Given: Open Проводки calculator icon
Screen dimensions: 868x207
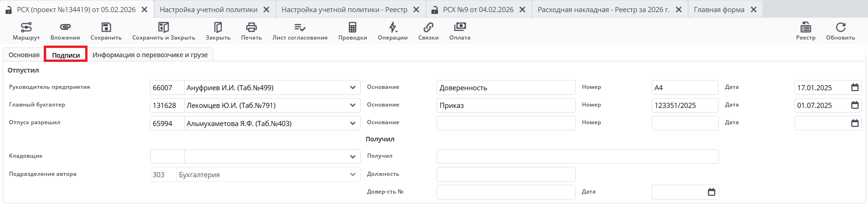Looking at the screenshot, I should coord(352,27).
